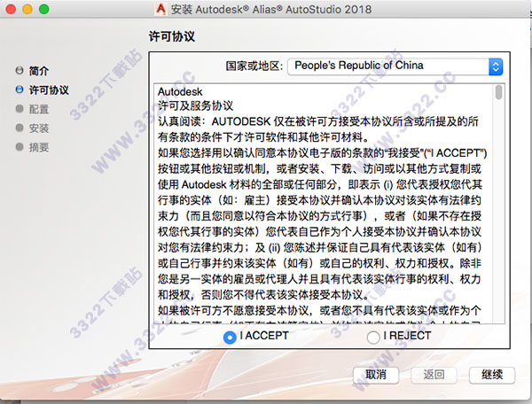Click the 摘要 gray step bullet icon
The image size is (532, 404).
20,146
